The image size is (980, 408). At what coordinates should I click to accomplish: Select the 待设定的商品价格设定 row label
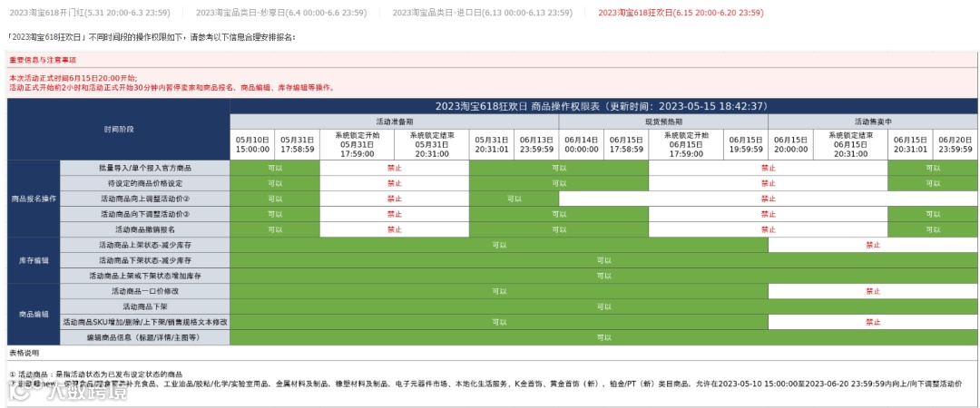[145, 184]
